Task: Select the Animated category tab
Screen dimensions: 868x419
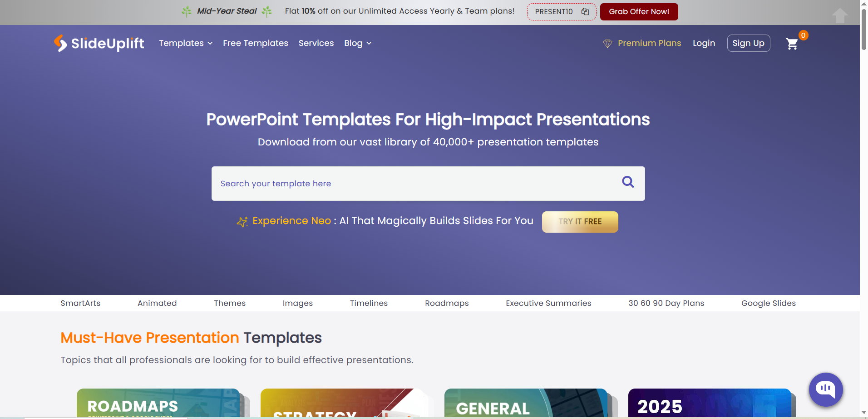Action: tap(157, 303)
